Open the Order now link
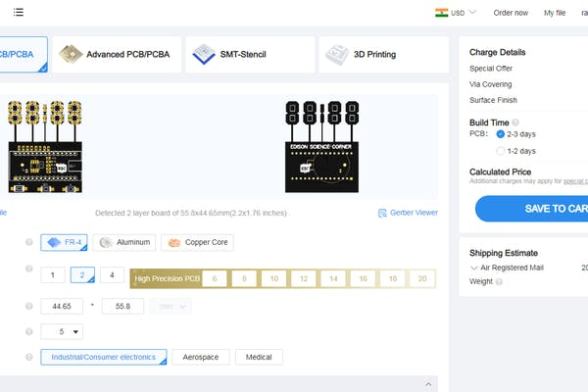The image size is (588, 392). (511, 13)
